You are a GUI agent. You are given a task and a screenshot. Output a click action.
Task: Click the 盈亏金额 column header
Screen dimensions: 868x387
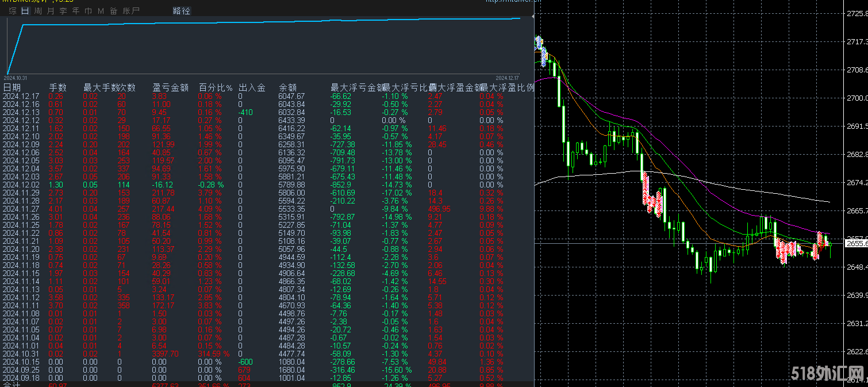pos(170,88)
